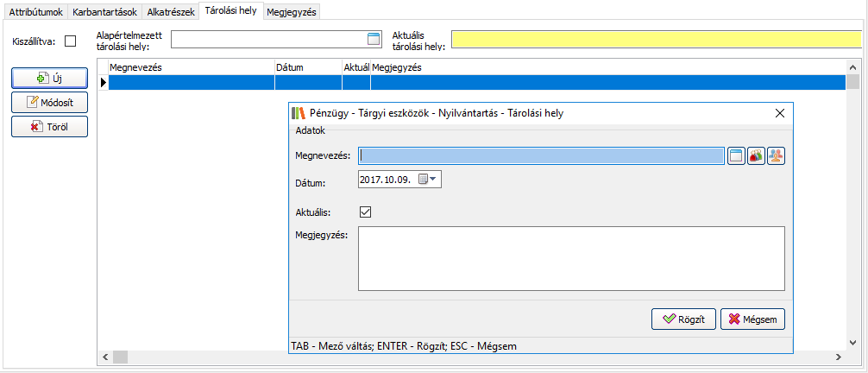
Task: Open the Dátum calendar dropdown
Action: pyautogui.click(x=428, y=180)
